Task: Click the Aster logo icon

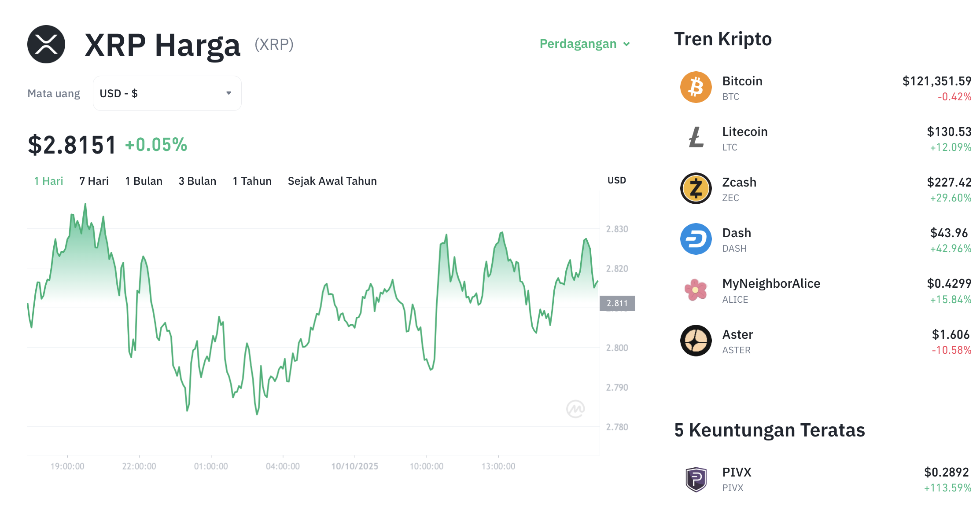Action: tap(696, 341)
